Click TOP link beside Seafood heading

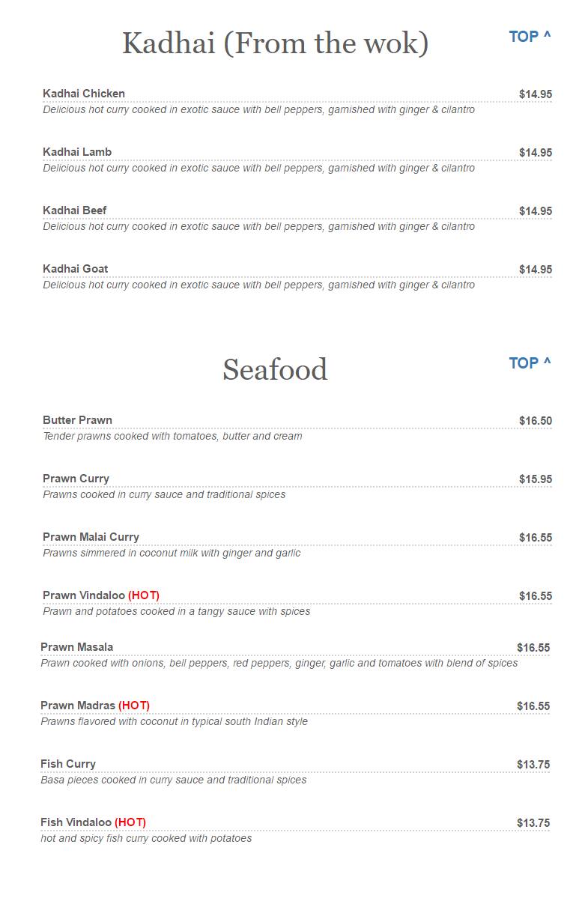coord(530,363)
